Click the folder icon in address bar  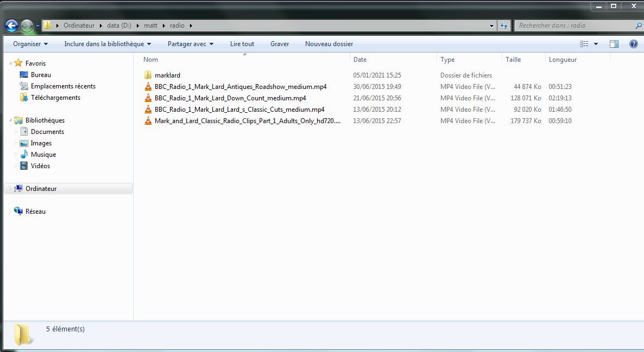(x=47, y=25)
